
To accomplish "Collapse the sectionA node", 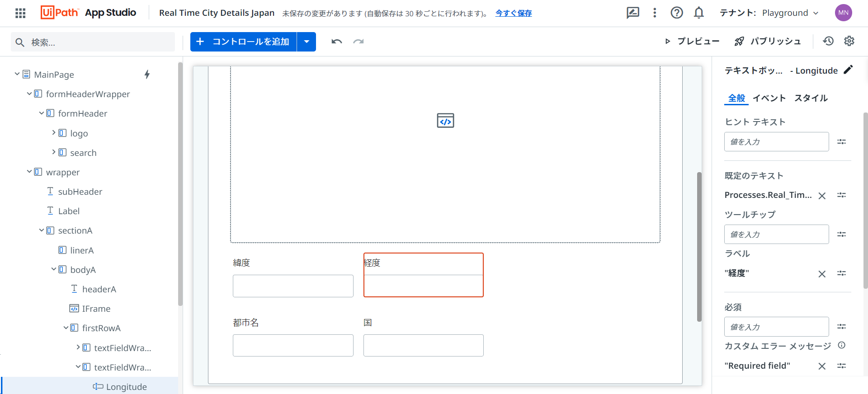I will pyautogui.click(x=41, y=230).
